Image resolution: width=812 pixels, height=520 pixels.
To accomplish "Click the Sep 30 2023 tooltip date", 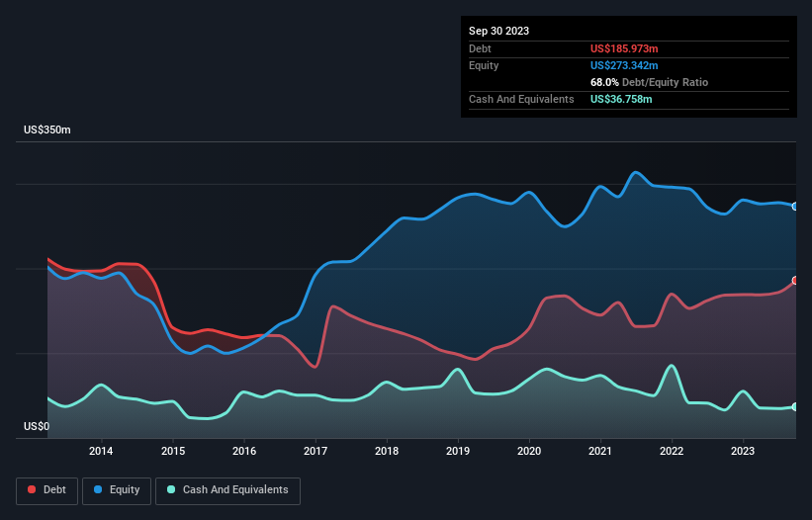I will tap(498, 31).
